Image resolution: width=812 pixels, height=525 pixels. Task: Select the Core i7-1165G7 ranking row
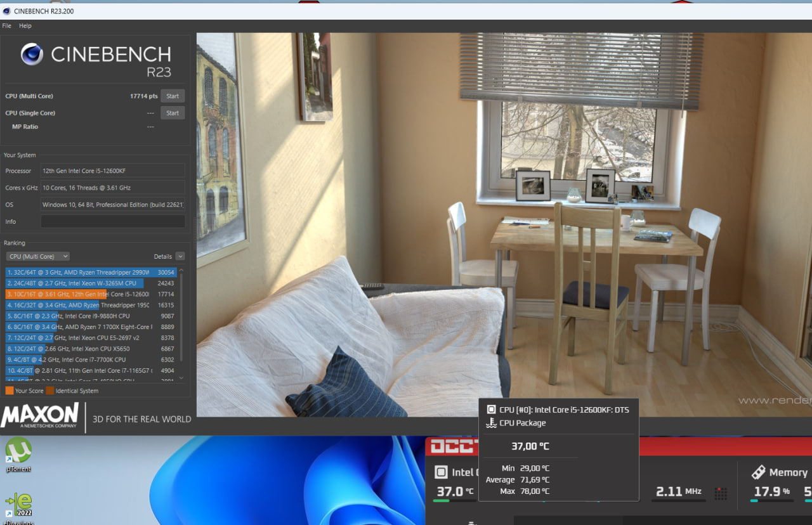[x=90, y=370]
